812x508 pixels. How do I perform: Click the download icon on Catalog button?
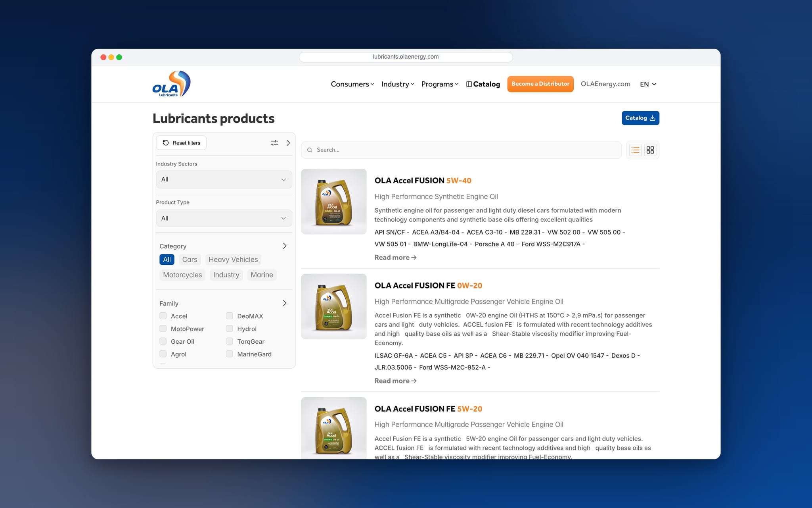653,118
